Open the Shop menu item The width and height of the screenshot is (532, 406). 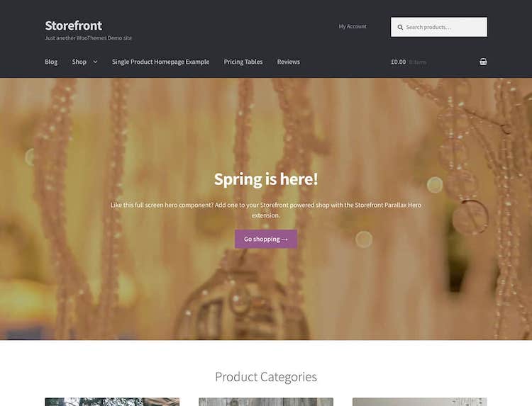tap(79, 62)
